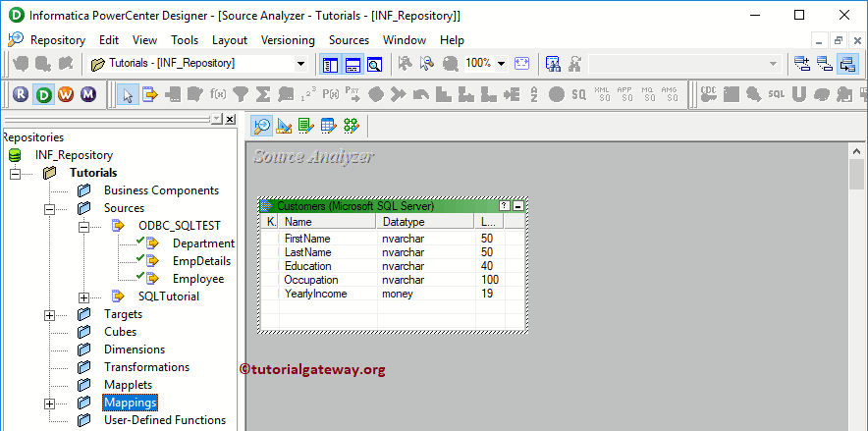Open the Help menu
This screenshot has width=868, height=431.
452,40
